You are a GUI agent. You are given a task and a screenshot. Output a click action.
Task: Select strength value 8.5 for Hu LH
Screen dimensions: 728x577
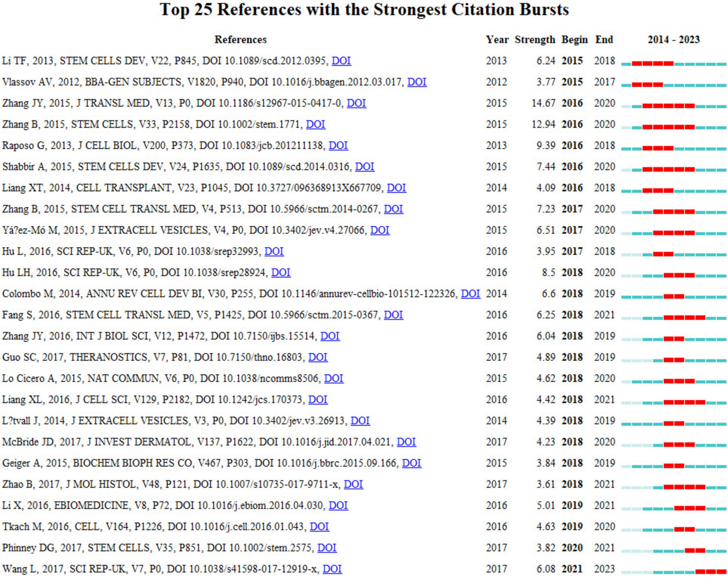click(549, 273)
